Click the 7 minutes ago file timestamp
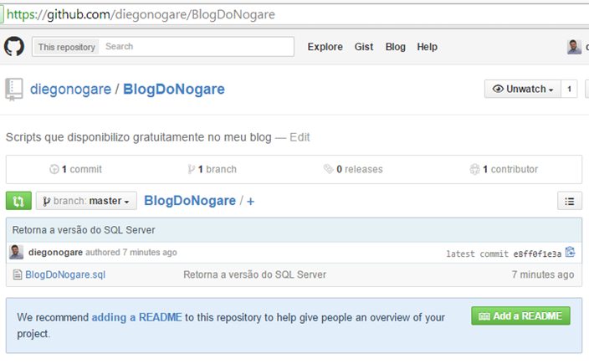The height and width of the screenshot is (364, 589). coord(543,274)
